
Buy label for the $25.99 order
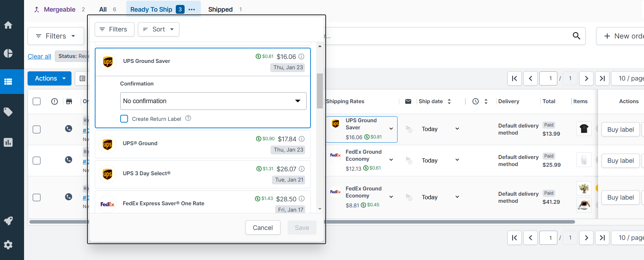click(x=620, y=161)
